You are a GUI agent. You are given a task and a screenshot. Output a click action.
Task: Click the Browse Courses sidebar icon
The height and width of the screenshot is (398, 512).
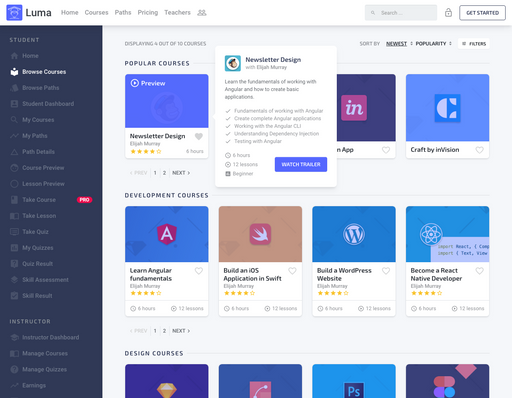coord(14,72)
